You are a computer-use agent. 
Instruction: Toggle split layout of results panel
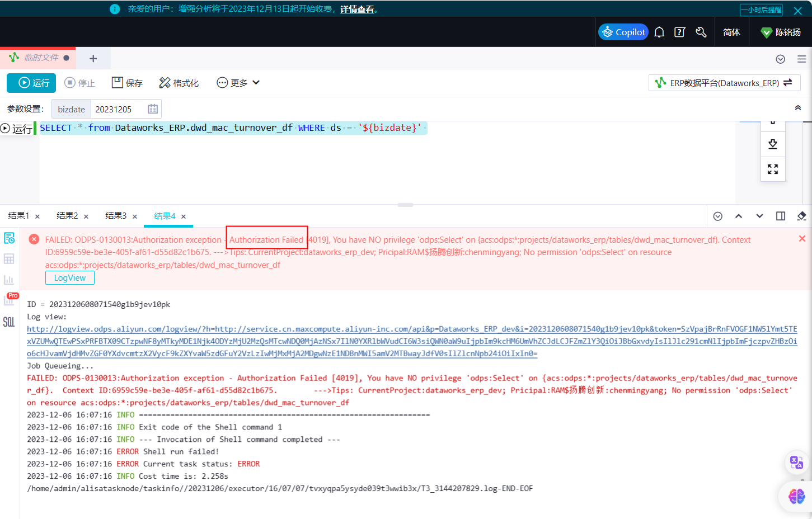point(781,216)
